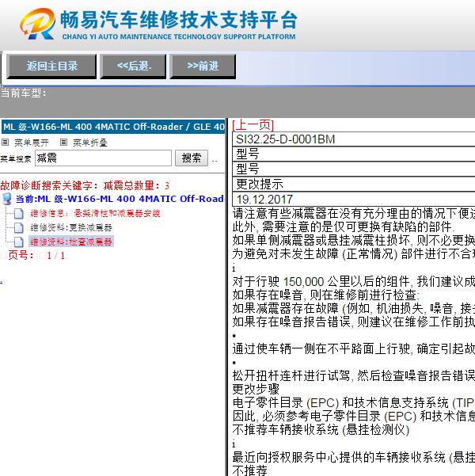Open 维修资料:更换减震器 entry
This screenshot has height=476, width=475.
(x=71, y=227)
